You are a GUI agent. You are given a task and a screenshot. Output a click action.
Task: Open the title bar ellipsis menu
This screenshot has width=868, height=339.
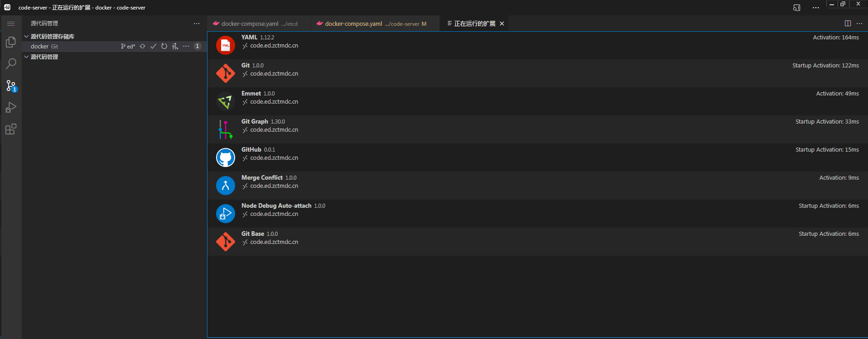click(816, 8)
